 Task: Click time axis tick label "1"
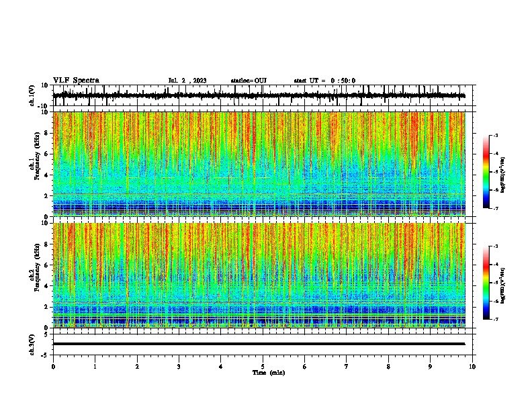[95, 366]
